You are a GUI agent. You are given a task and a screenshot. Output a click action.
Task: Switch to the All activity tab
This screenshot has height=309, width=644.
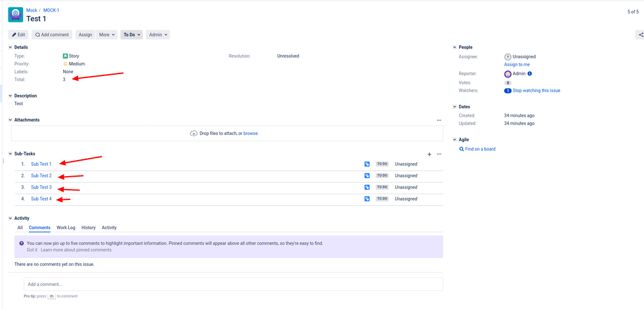click(x=20, y=228)
